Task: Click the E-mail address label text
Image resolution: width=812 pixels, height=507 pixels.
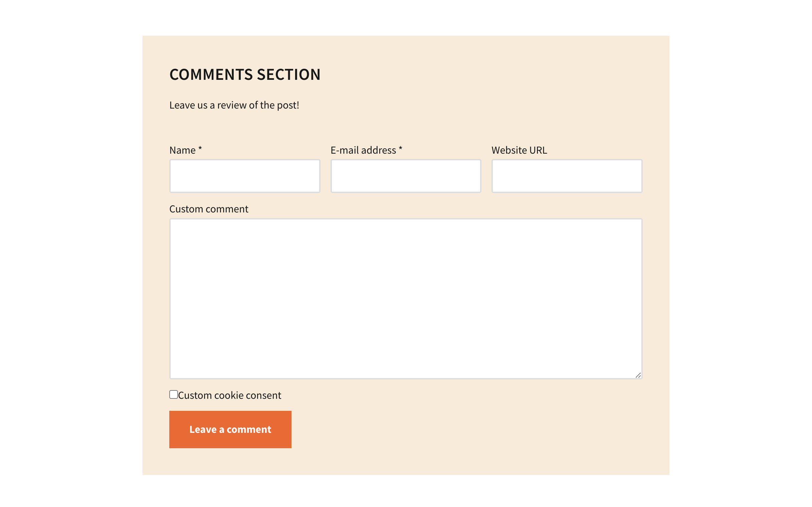Action: pyautogui.click(x=363, y=150)
